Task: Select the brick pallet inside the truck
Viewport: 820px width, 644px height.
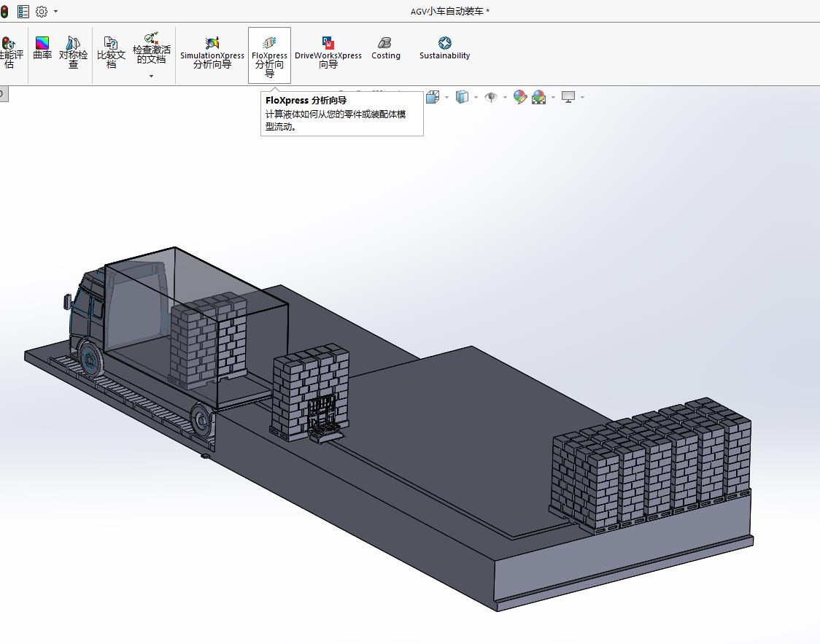Action: (x=209, y=340)
